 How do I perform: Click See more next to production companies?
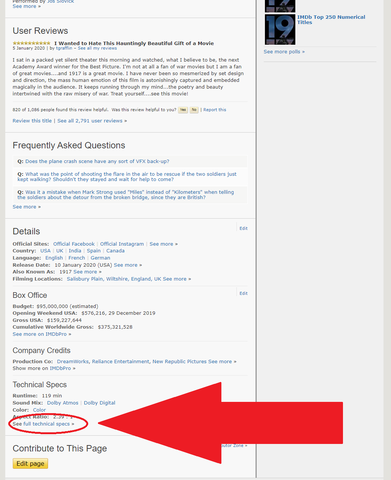[x=220, y=361]
